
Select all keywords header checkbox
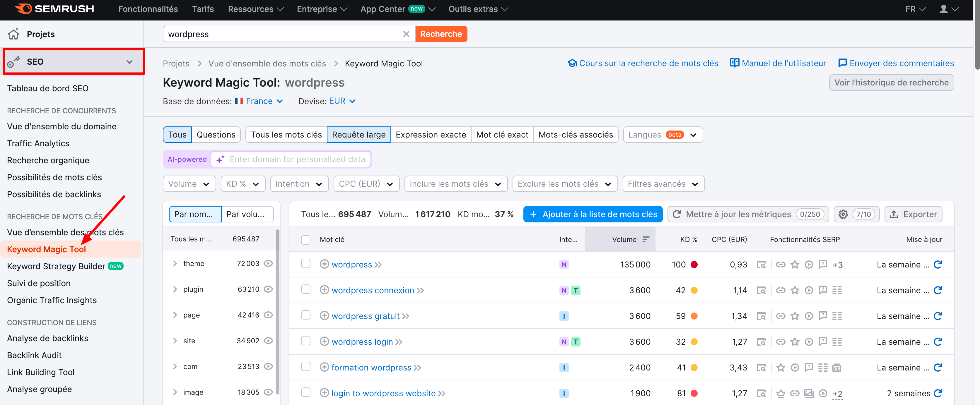click(x=305, y=240)
